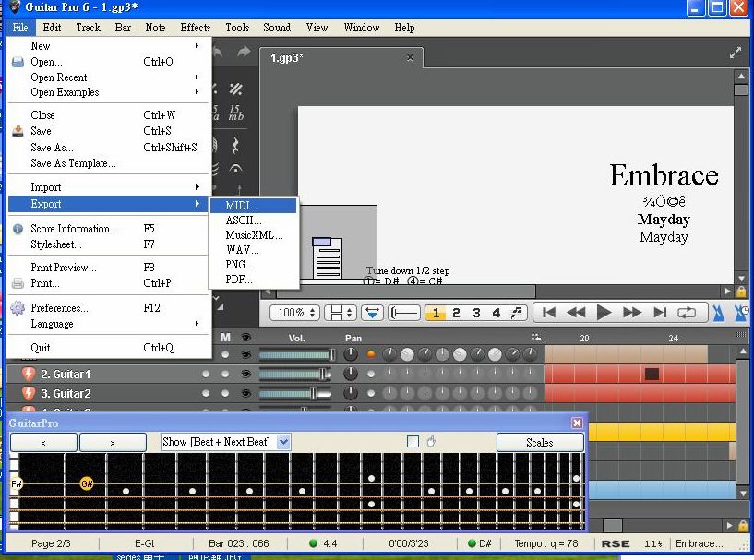Viewport: 754px width, 560px height.
Task: Click fretboard next beat button
Action: click(x=113, y=442)
